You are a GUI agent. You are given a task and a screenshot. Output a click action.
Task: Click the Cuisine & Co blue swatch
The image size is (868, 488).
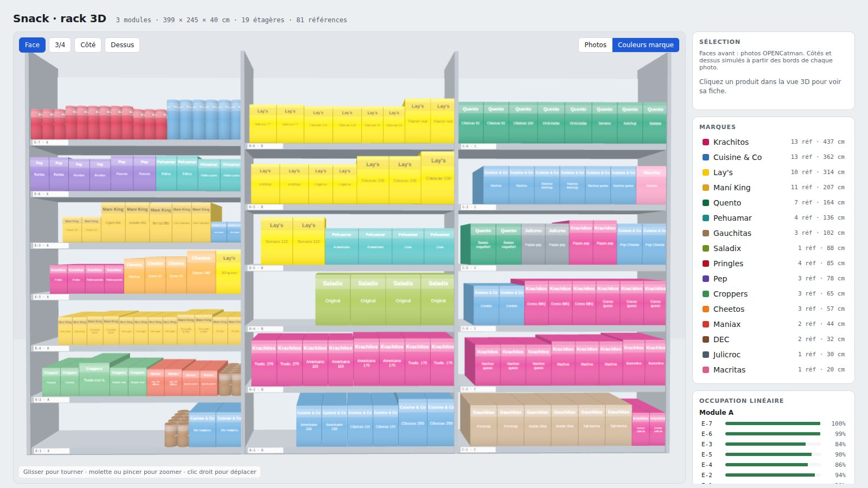pos(706,157)
